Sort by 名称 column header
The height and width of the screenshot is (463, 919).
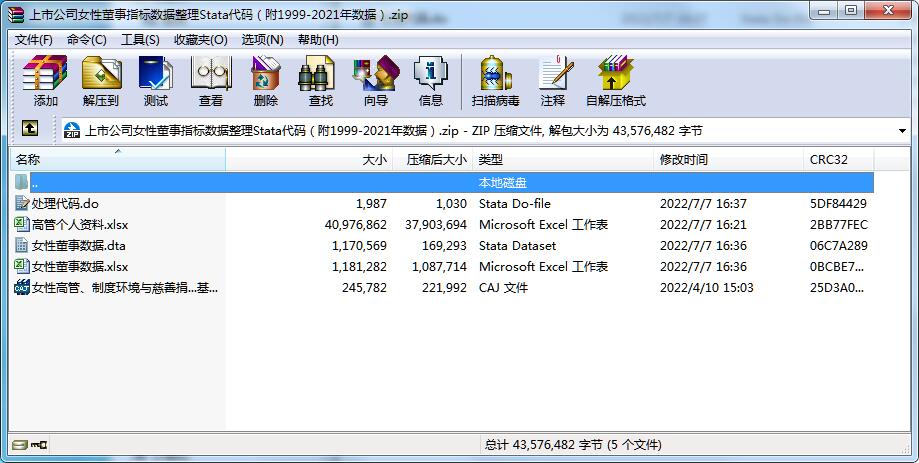[x=118, y=159]
